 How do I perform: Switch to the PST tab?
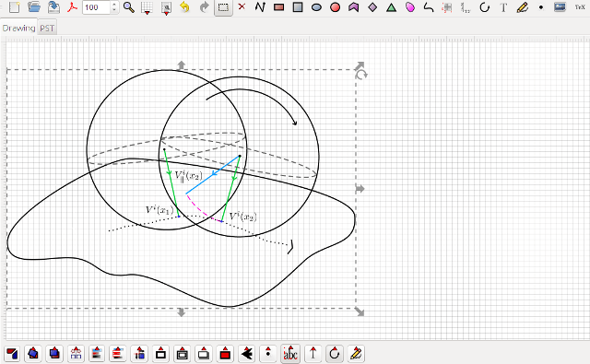pyautogui.click(x=47, y=29)
